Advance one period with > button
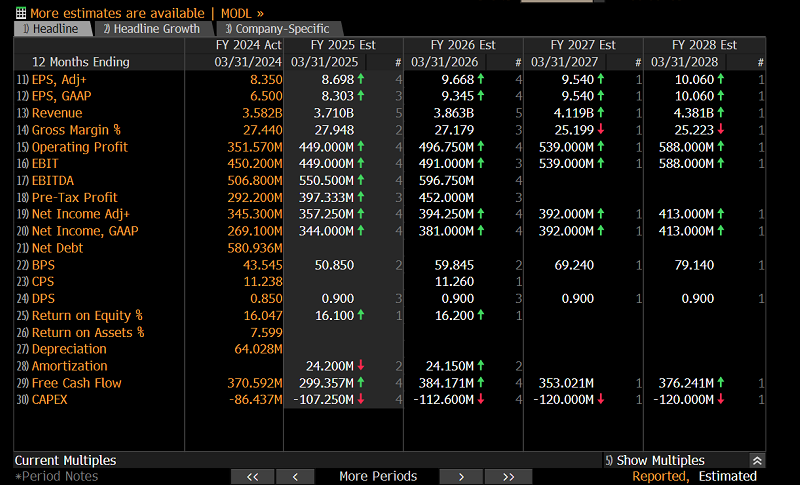The width and height of the screenshot is (800, 485). coord(461,476)
